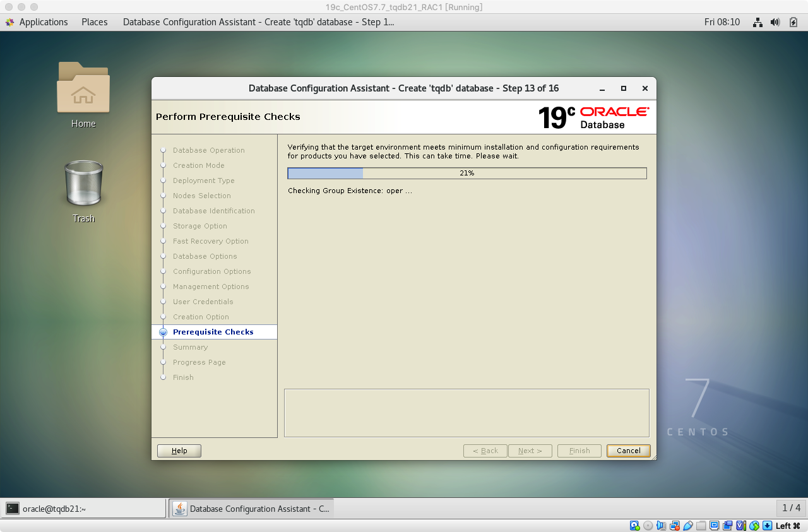Click the Database Configuration Assistant title in the top bar
Image resolution: width=808 pixels, height=532 pixels.
258,22
